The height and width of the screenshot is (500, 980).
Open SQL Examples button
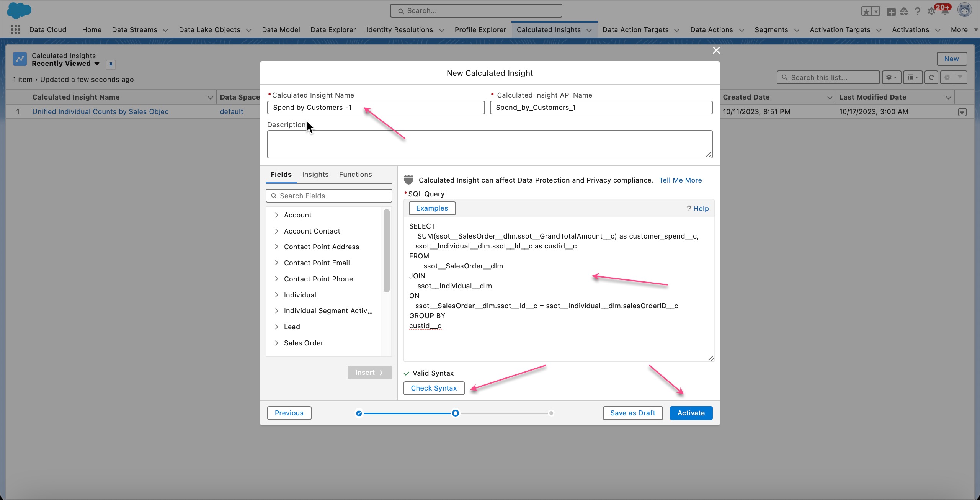click(x=432, y=208)
